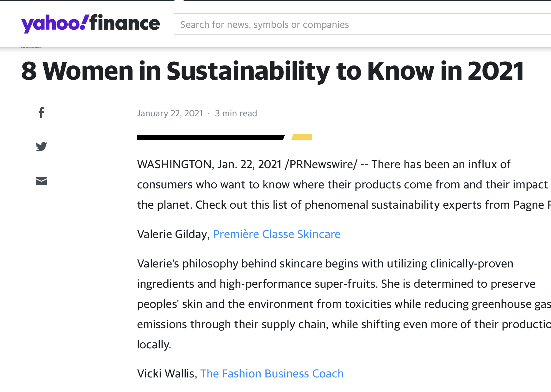Share the article via email icon
Image resolution: width=551 pixels, height=392 pixels.
pos(41,181)
